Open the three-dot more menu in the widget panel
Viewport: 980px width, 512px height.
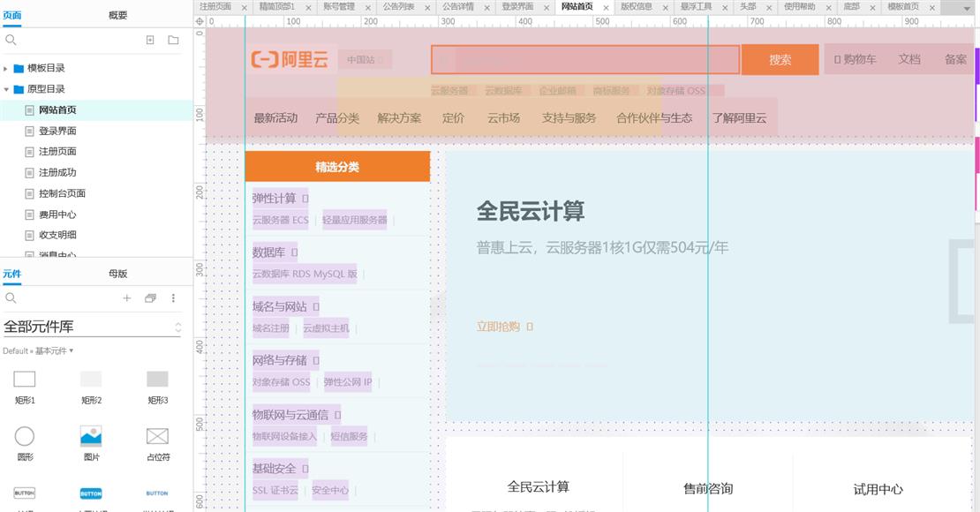(x=173, y=298)
